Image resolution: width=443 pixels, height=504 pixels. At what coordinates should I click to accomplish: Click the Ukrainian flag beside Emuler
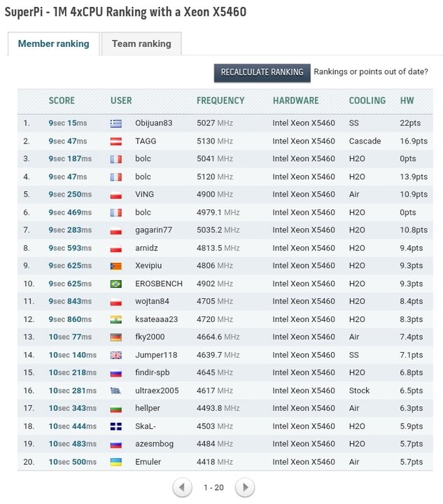(x=116, y=462)
